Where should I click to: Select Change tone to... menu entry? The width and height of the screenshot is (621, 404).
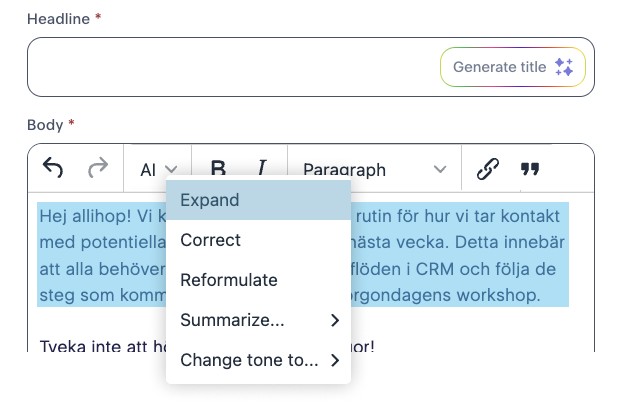pos(258,360)
